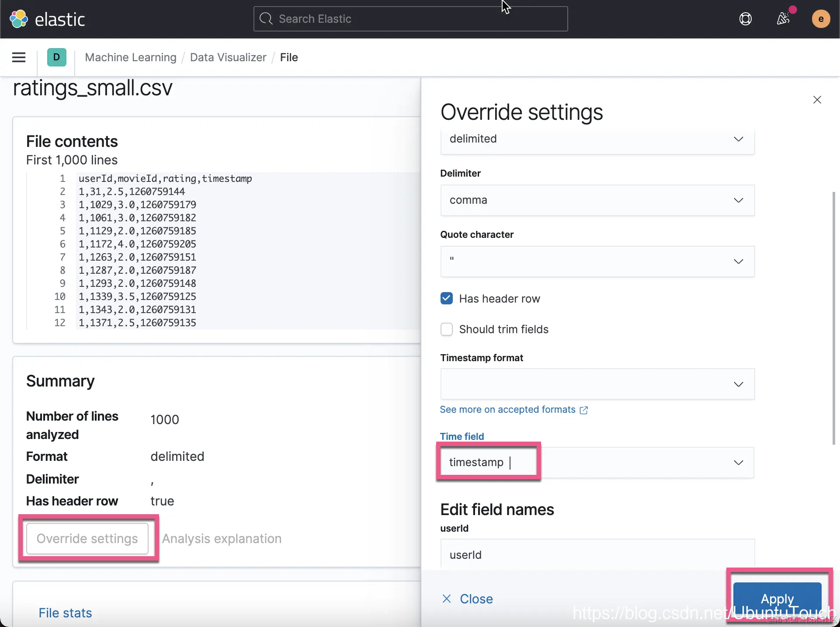Image resolution: width=840 pixels, height=627 pixels.
Task: Open the user avatar menu
Action: (820, 19)
